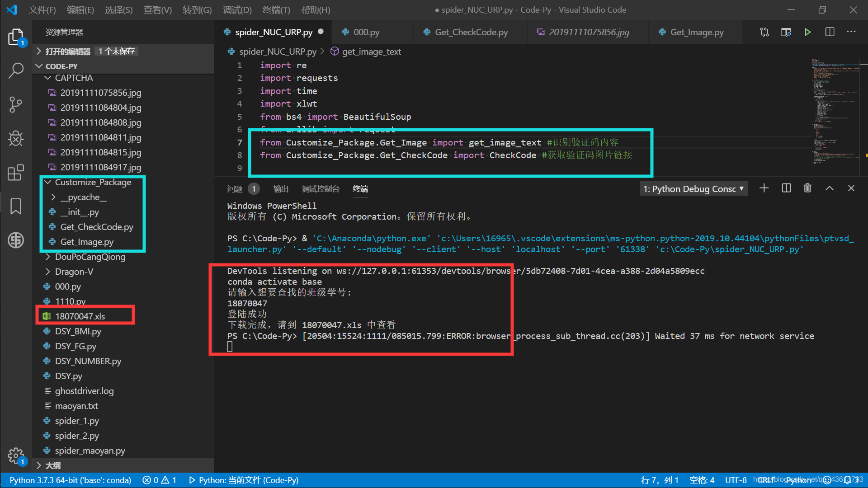Open the 调试(D) menu
Image resolution: width=868 pixels, height=488 pixels.
pyautogui.click(x=237, y=9)
